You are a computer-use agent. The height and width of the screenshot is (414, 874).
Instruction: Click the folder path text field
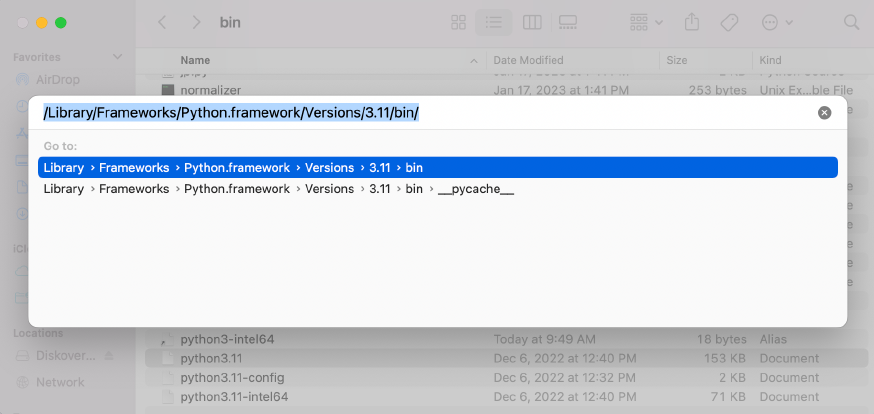(x=420, y=113)
